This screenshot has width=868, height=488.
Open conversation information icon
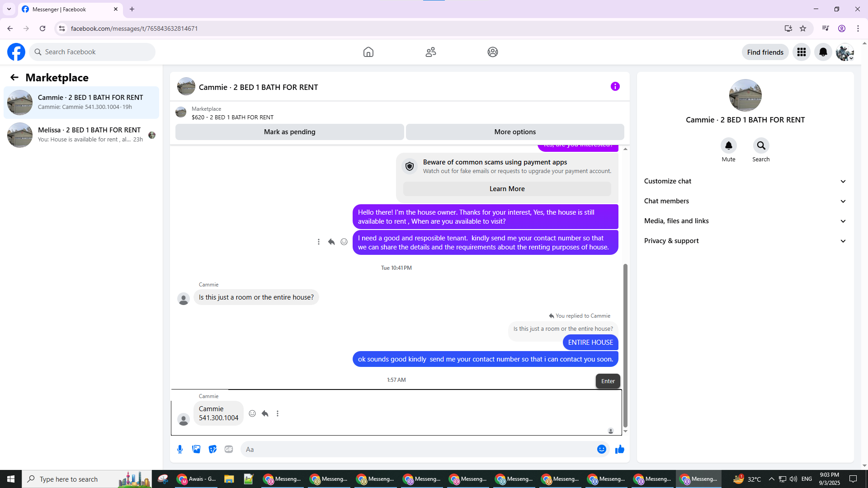point(615,86)
